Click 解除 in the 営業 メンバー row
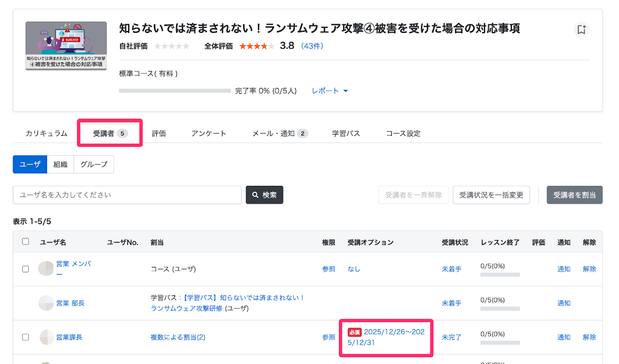This screenshot has height=364, width=619. pos(590,269)
